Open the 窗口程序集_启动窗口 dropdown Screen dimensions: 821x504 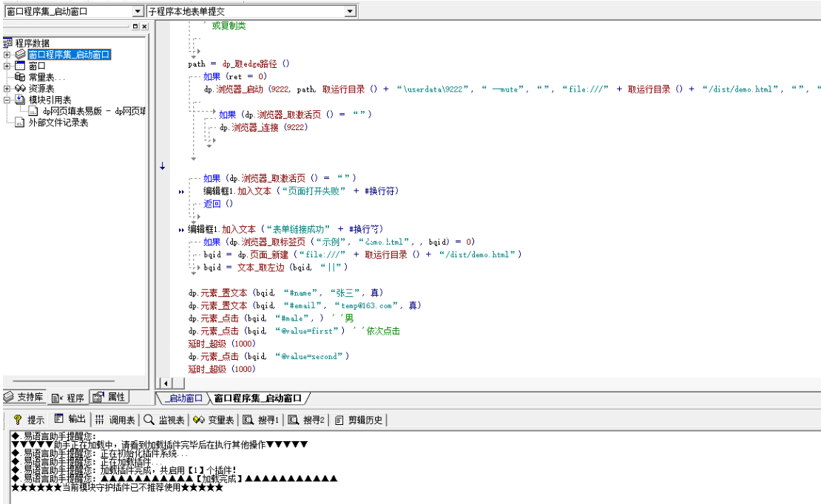click(138, 11)
